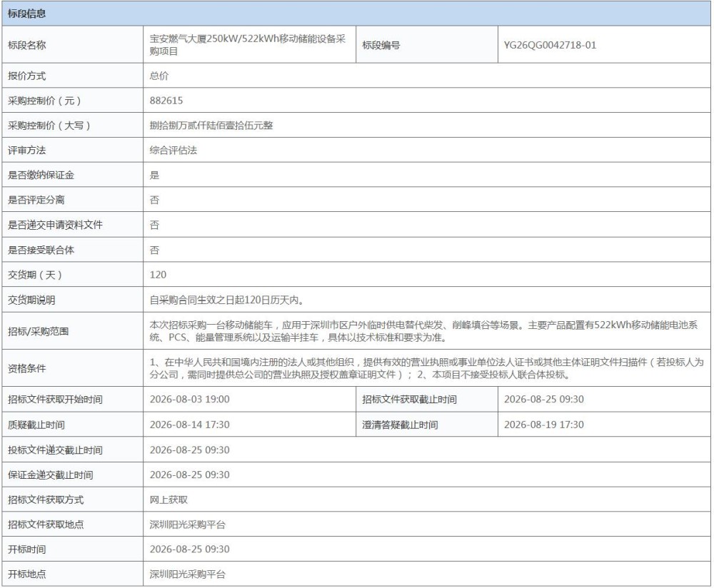Select the 资格条件 label
The image size is (714, 588).
[27, 368]
